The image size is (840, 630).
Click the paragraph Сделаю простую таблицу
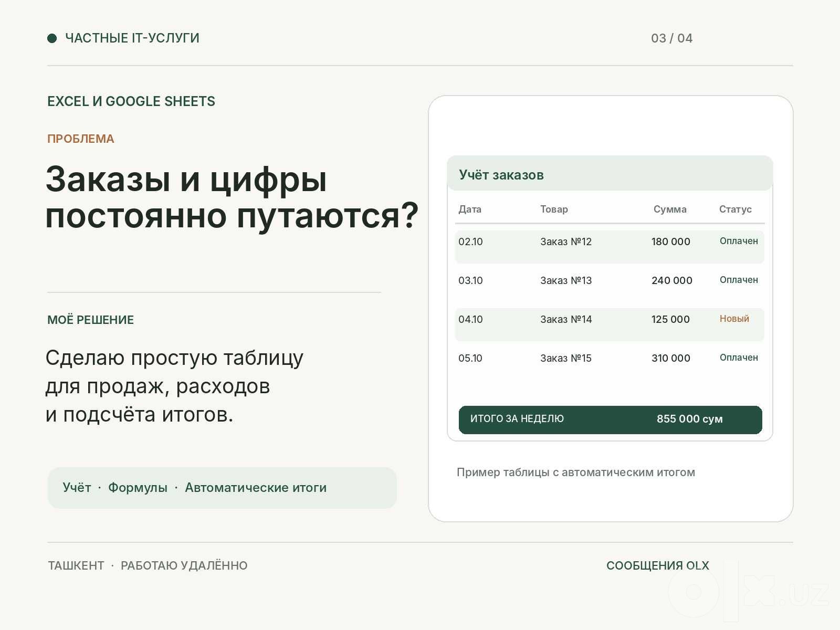point(174,386)
